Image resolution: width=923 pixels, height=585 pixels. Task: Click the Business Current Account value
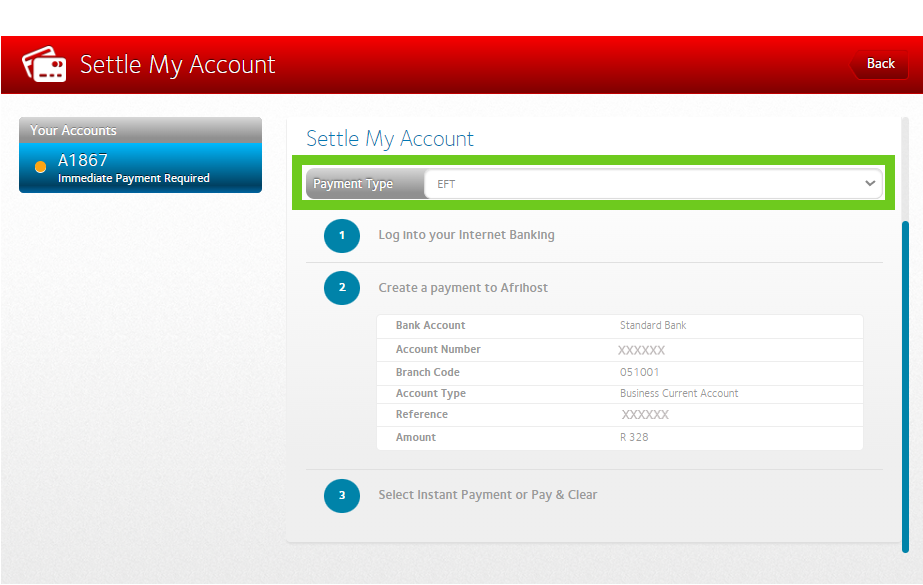(x=679, y=394)
